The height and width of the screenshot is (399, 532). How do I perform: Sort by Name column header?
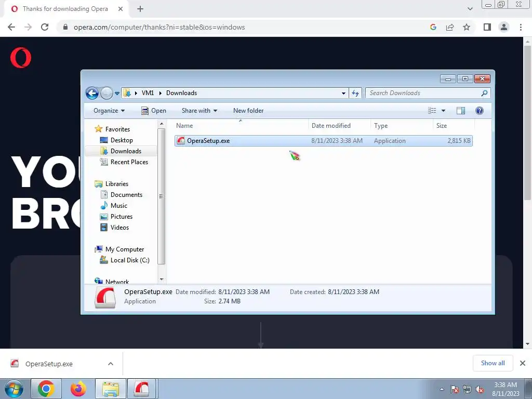[x=240, y=126]
